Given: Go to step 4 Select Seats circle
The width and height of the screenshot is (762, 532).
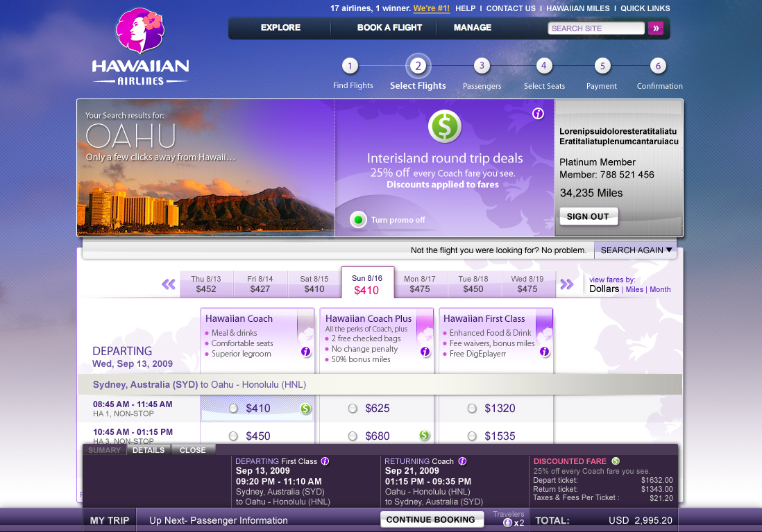Looking at the screenshot, I should point(544,66).
